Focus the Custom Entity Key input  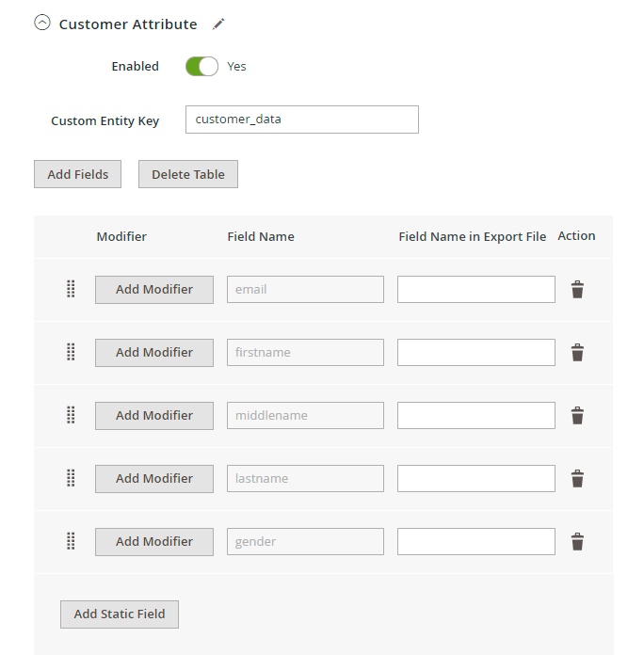point(301,120)
